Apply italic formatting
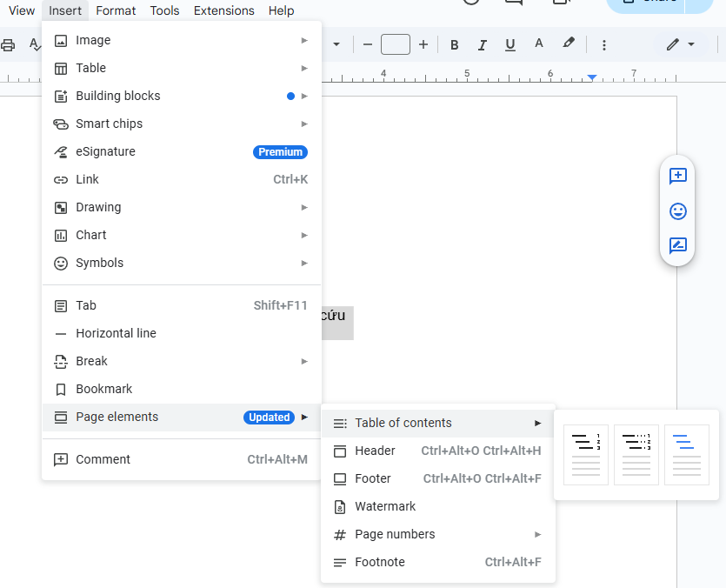 pyautogui.click(x=482, y=43)
